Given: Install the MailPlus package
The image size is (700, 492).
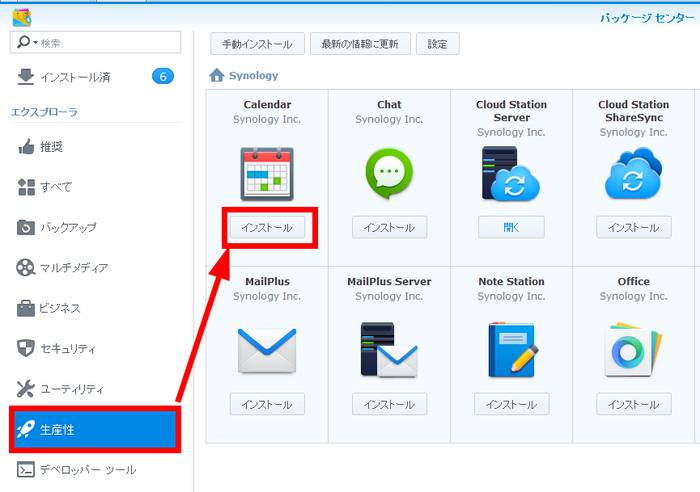Looking at the screenshot, I should [x=267, y=404].
